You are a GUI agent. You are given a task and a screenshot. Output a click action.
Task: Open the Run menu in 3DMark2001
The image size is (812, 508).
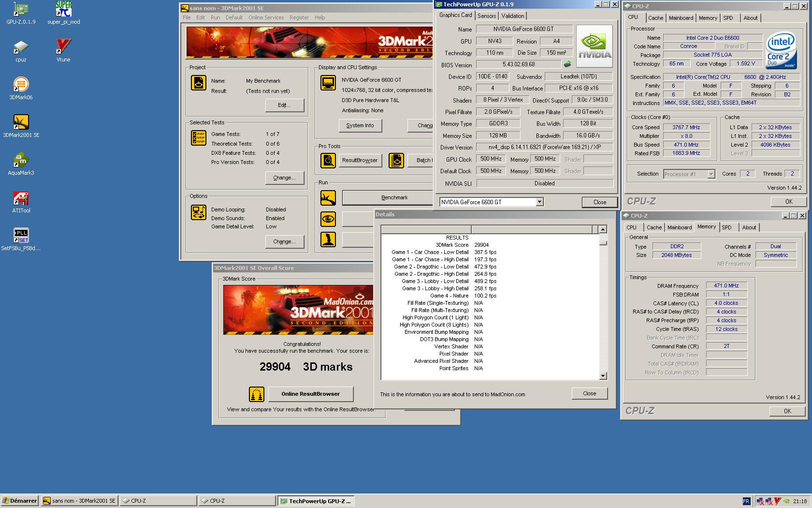pos(215,17)
